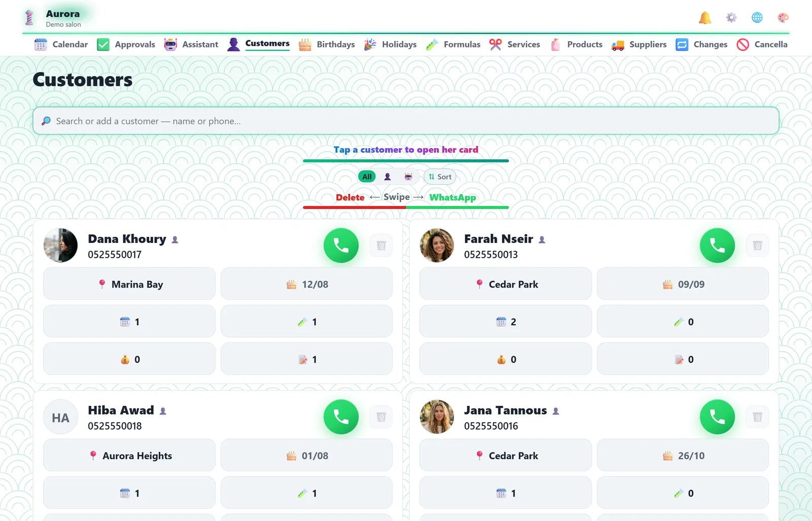
Task: Go to the Formulas tab
Action: click(x=453, y=45)
